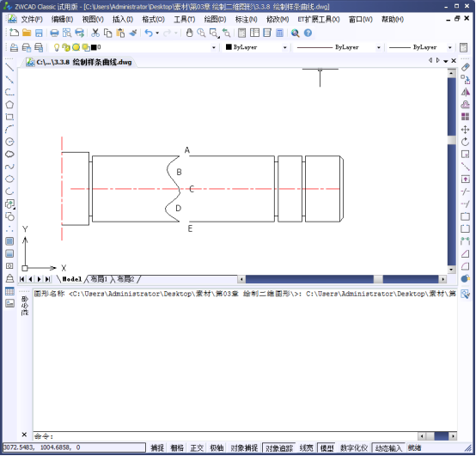Click the Undo arrow icon
The image size is (476, 456).
pos(149,33)
